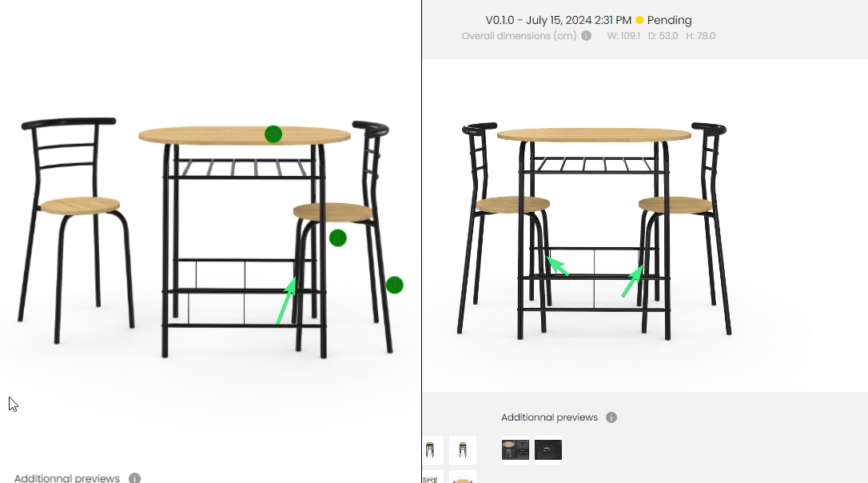This screenshot has height=483, width=868.
Task: Click the left-pointing green arrow in right render
Action: pos(557,266)
